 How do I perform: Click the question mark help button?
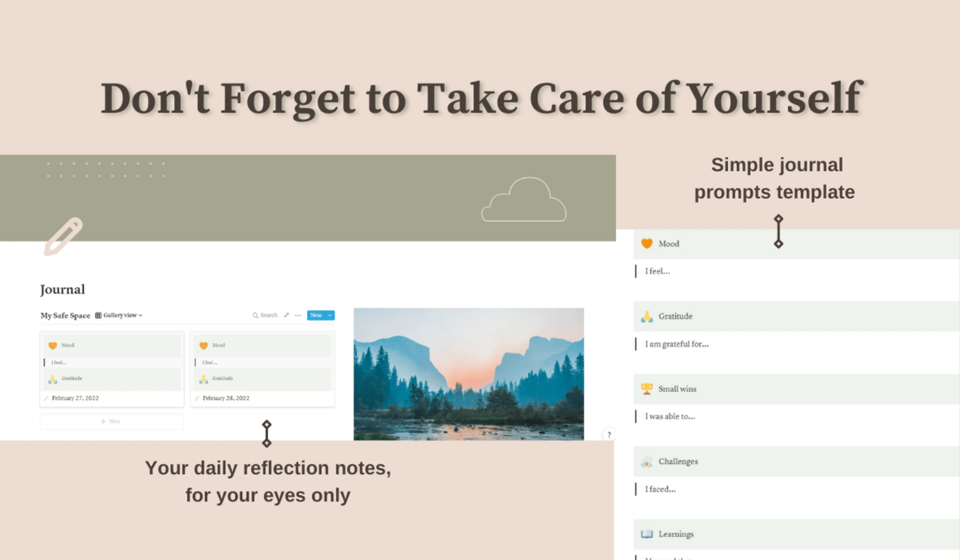[609, 435]
